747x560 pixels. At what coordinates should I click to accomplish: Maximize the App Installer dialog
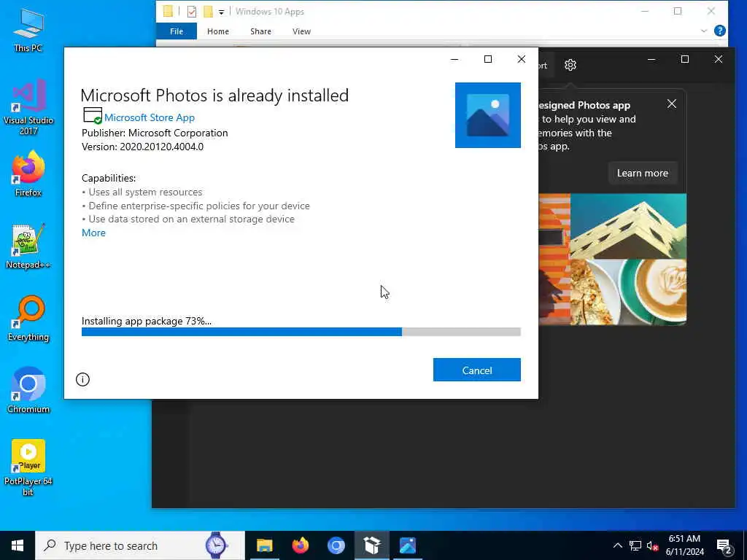488,59
